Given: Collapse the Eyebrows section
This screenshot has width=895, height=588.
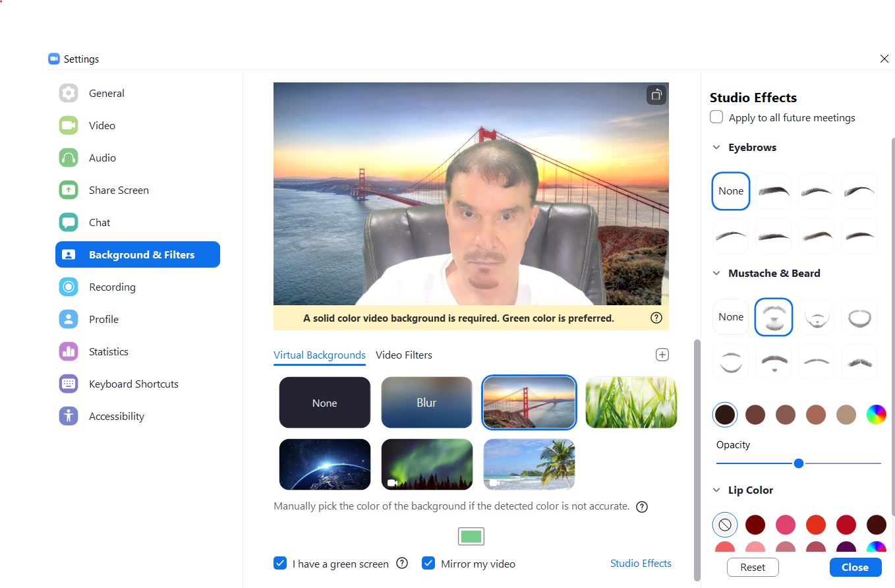Looking at the screenshot, I should click(716, 148).
